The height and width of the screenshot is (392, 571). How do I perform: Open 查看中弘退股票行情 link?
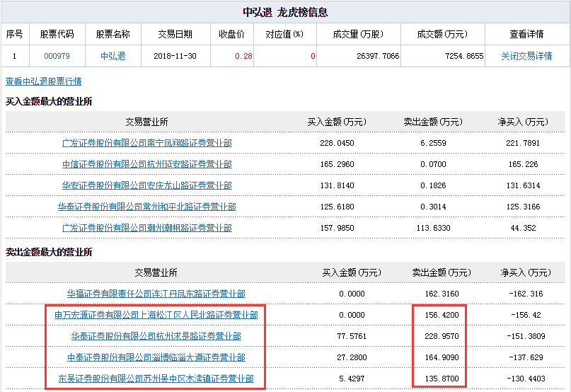(x=43, y=81)
